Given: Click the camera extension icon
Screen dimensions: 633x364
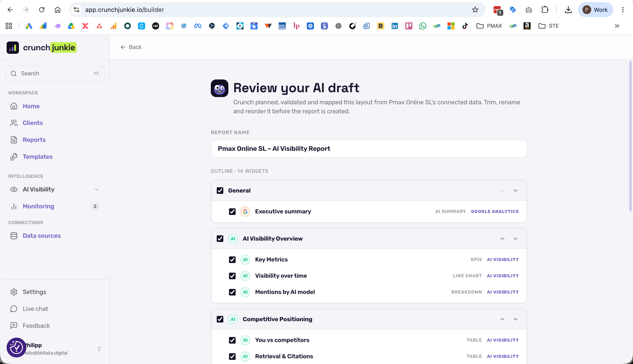Looking at the screenshot, I should point(529,10).
